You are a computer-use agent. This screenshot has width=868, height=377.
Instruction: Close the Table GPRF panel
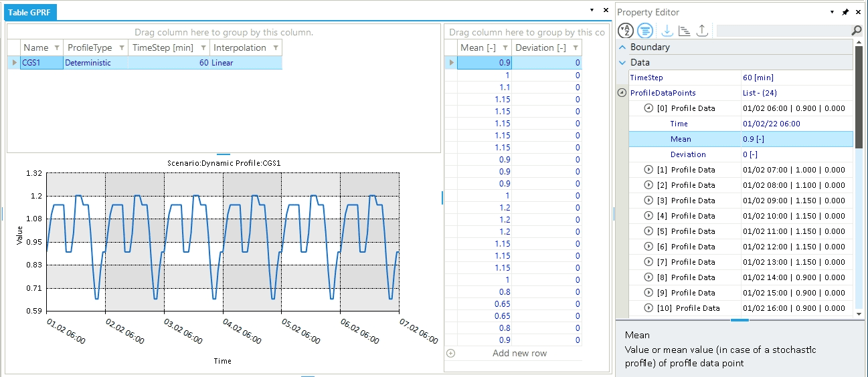pos(606,11)
